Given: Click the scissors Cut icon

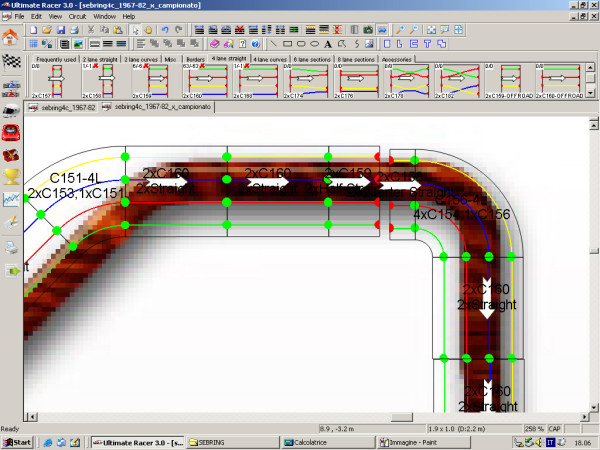Looking at the screenshot, I should tap(91, 30).
